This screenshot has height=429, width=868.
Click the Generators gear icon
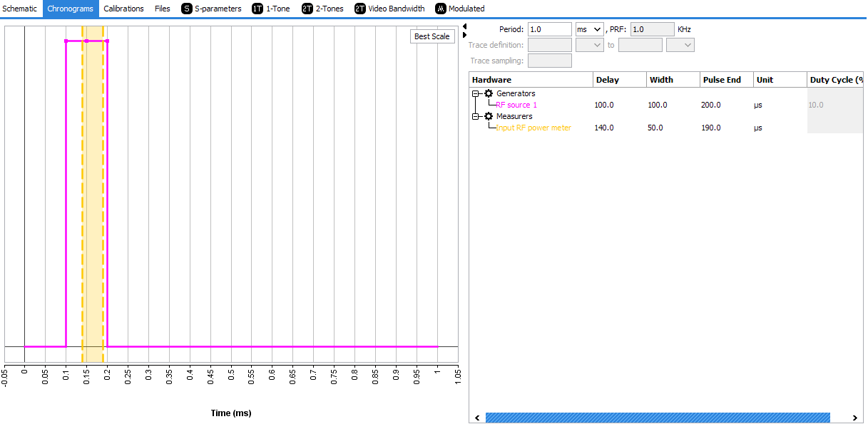pos(489,93)
